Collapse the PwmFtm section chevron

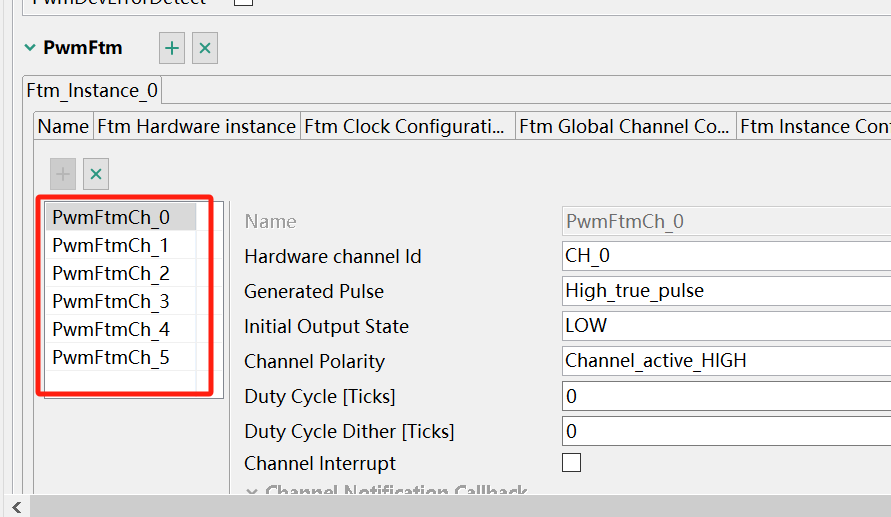click(30, 47)
